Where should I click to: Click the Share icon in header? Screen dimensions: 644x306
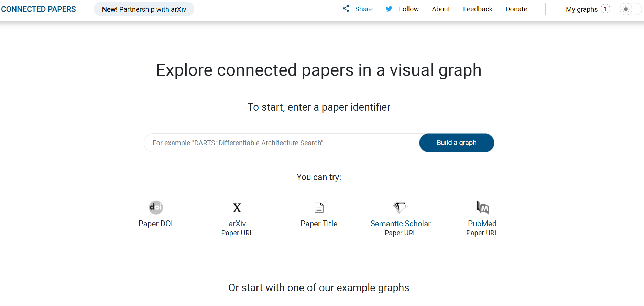[346, 9]
